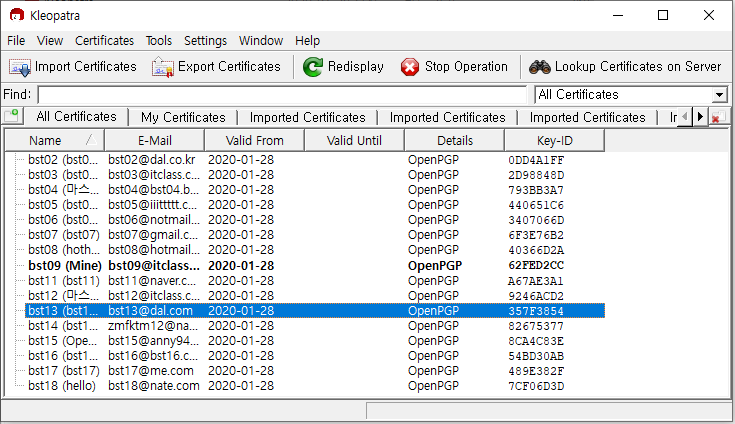Open the Tools menu
Image resolution: width=735 pixels, height=424 pixels.
[158, 41]
